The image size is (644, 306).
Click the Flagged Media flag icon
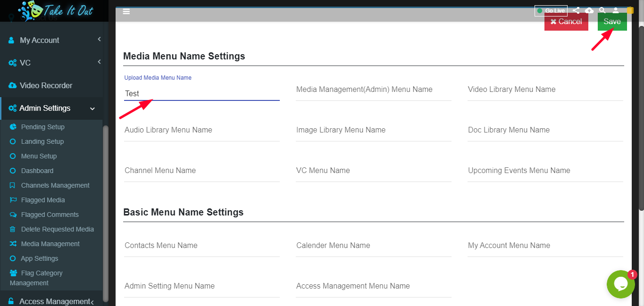tap(13, 200)
